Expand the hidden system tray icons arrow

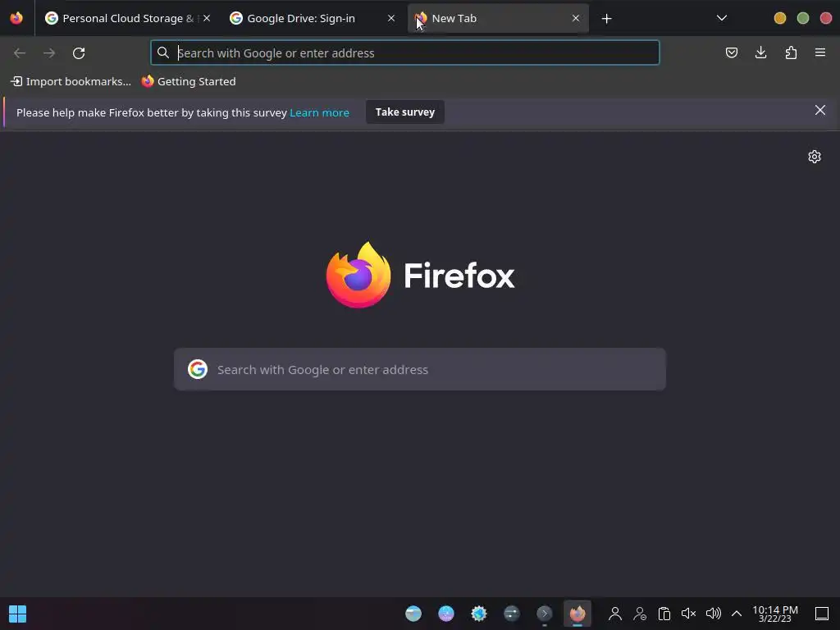point(737,614)
